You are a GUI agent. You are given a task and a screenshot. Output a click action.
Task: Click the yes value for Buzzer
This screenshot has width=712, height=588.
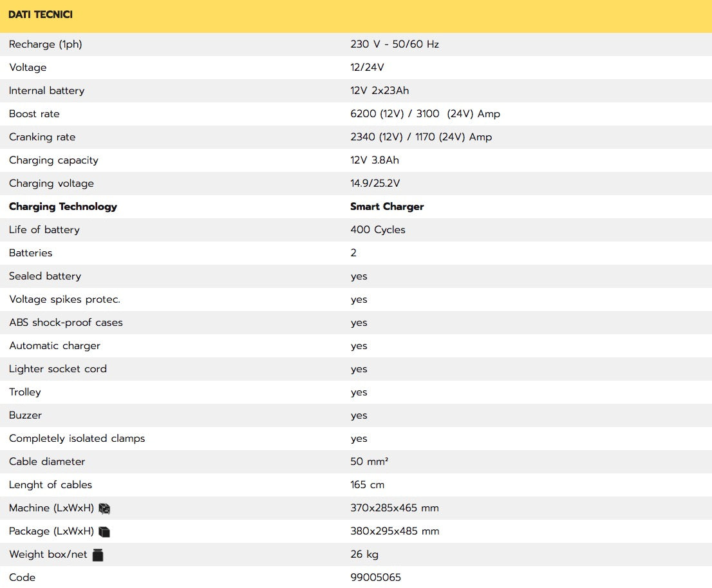click(359, 415)
